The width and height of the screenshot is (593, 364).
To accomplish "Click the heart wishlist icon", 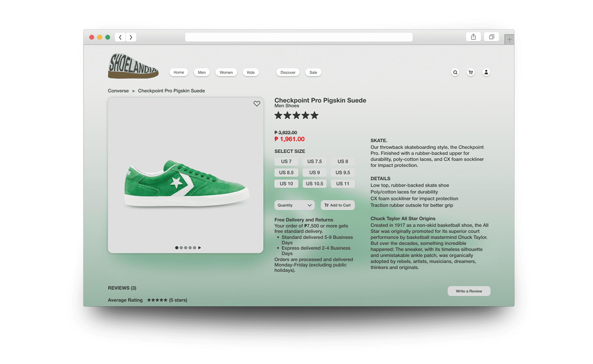I will point(257,104).
